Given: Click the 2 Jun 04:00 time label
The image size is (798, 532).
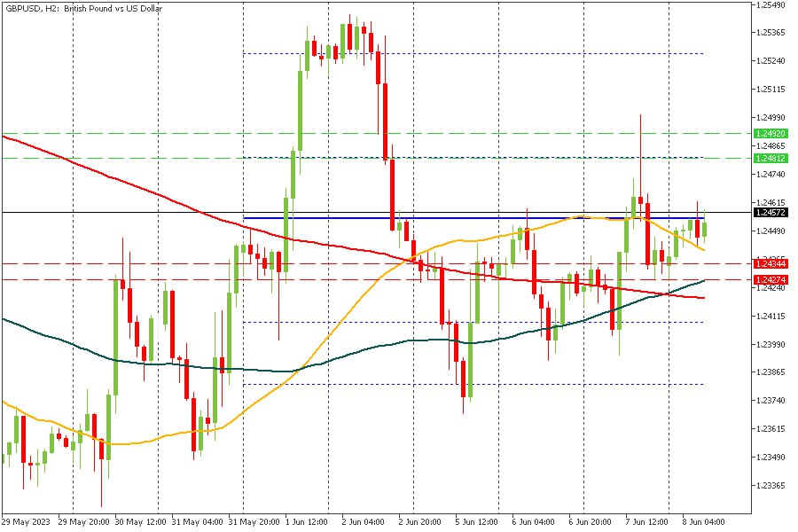Looking at the screenshot, I should [x=363, y=522].
